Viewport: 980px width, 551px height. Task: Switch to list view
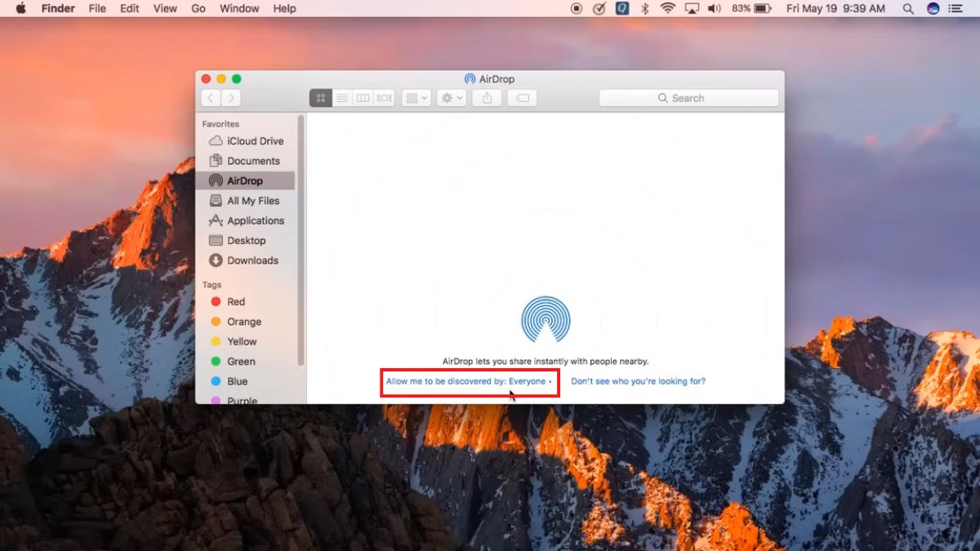click(x=341, y=98)
